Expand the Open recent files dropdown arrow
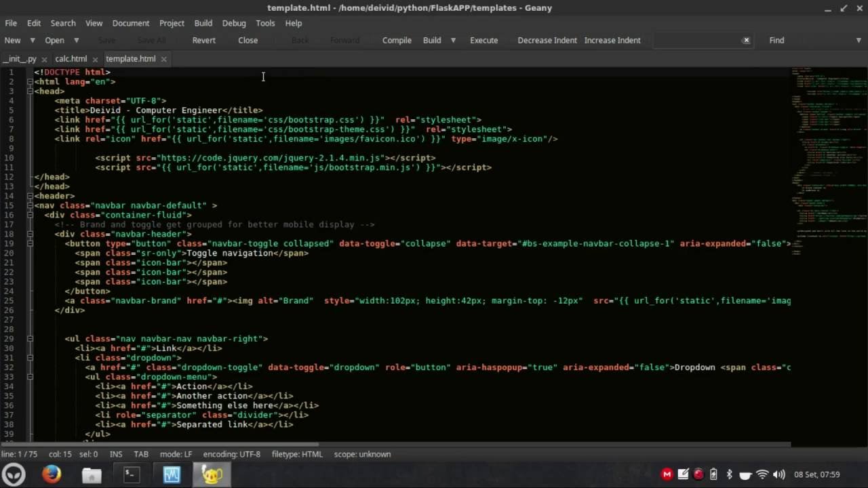868x488 pixels. click(76, 40)
